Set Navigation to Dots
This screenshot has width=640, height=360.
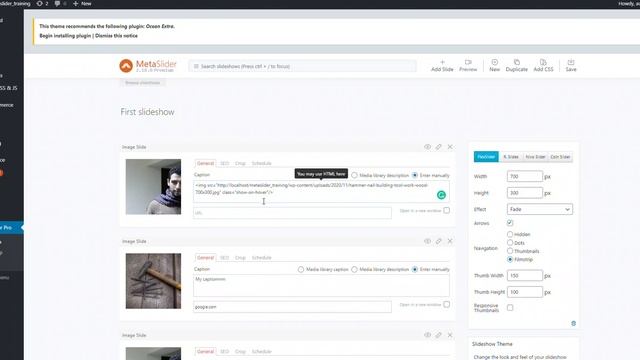pyautogui.click(x=510, y=243)
